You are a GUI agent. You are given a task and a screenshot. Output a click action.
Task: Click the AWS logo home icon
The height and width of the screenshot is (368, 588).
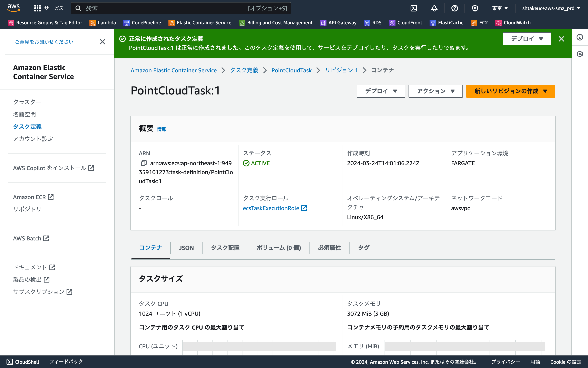click(x=14, y=8)
